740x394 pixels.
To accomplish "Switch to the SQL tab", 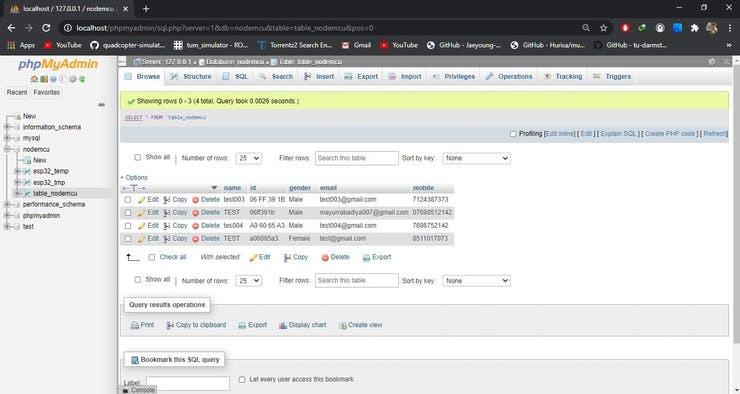I will (235, 76).
